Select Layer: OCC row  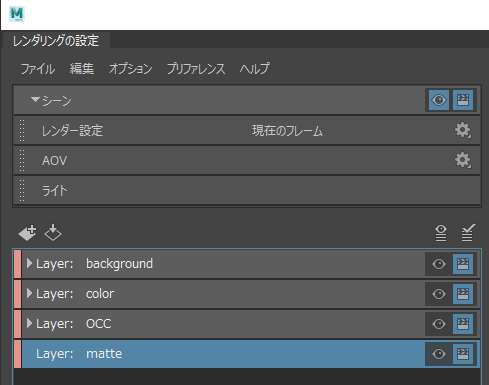click(247, 324)
